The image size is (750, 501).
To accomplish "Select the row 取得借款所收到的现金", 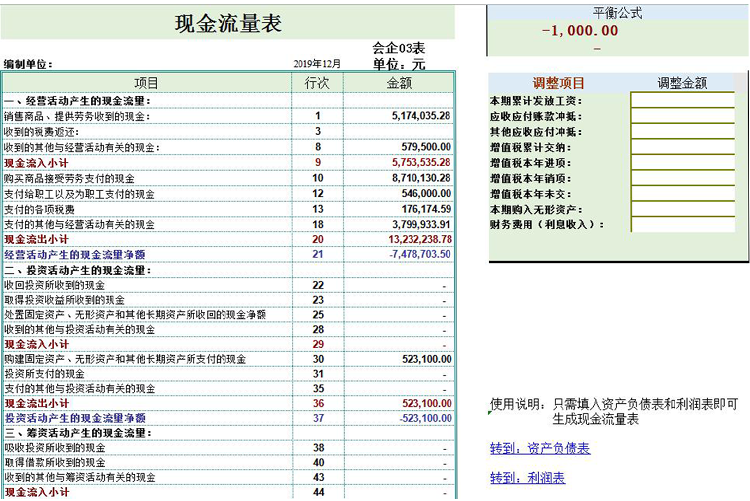I will point(228,463).
